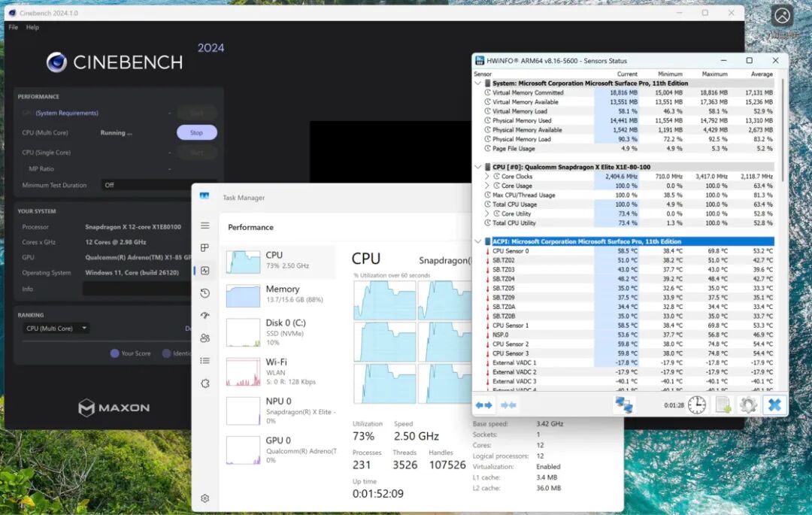Select External VADC 1 row
The width and height of the screenshot is (812, 515).
pyautogui.click(x=629, y=363)
